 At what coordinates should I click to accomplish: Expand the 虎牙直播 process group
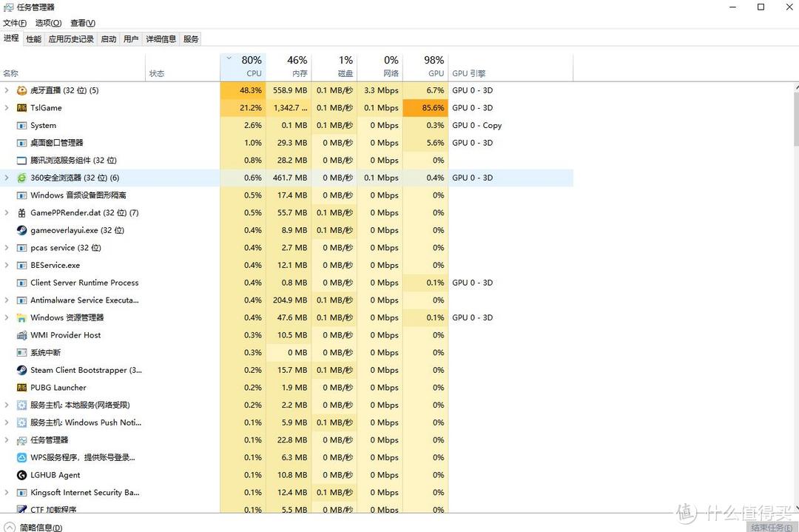7,90
